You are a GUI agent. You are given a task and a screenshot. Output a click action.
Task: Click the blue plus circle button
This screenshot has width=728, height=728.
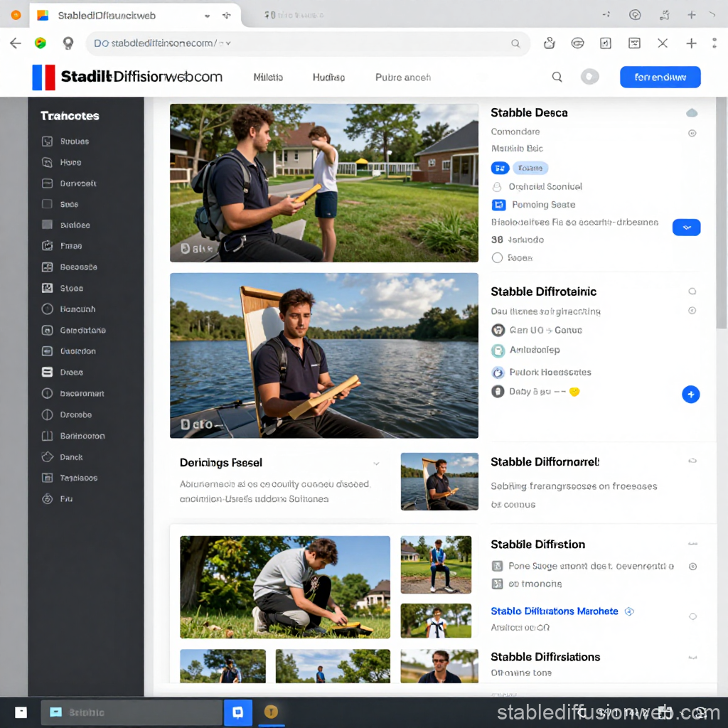coord(690,395)
